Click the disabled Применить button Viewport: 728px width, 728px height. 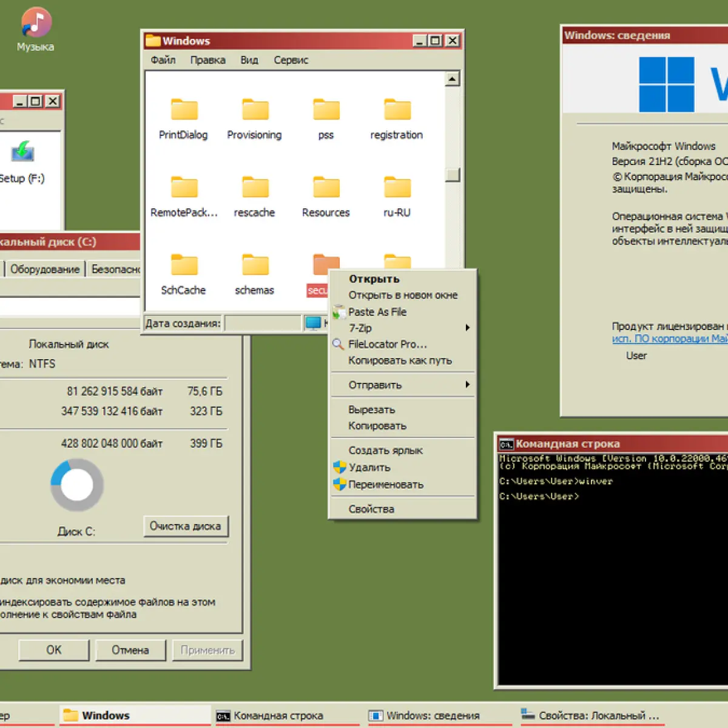tap(207, 650)
